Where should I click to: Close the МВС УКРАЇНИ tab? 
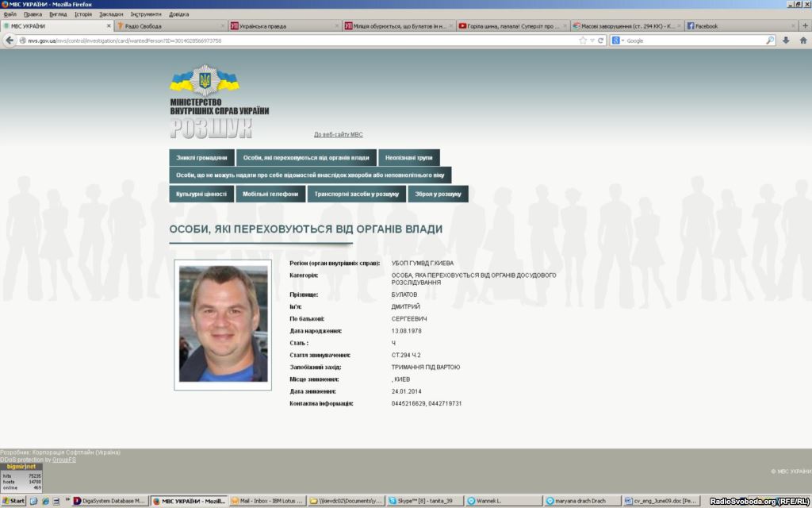(109, 26)
